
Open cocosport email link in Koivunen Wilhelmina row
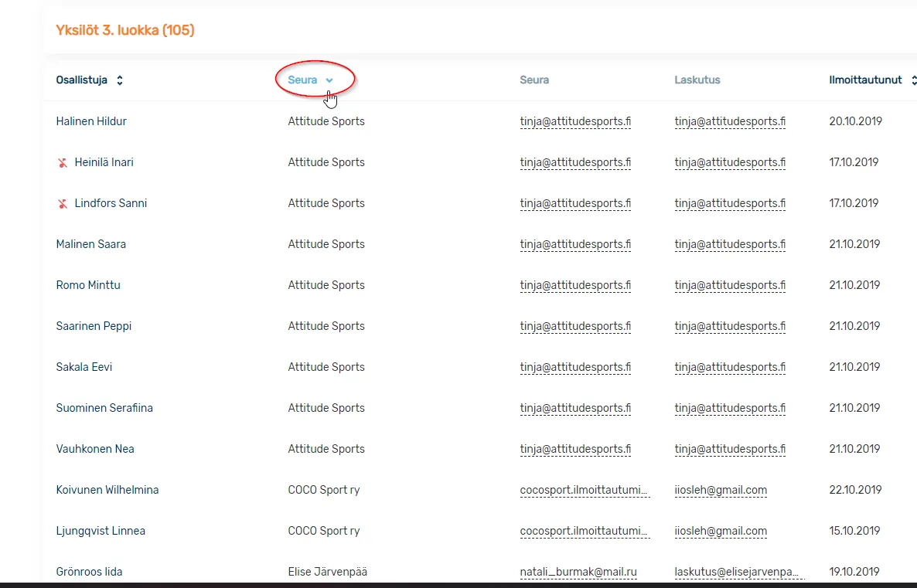585,490
